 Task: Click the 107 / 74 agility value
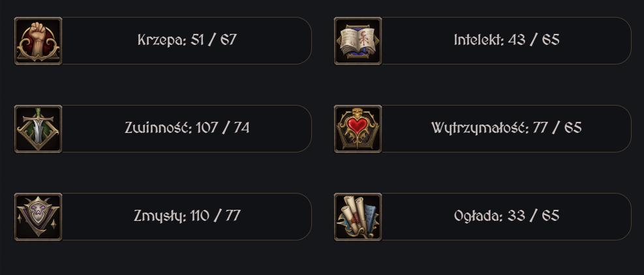(x=222, y=128)
